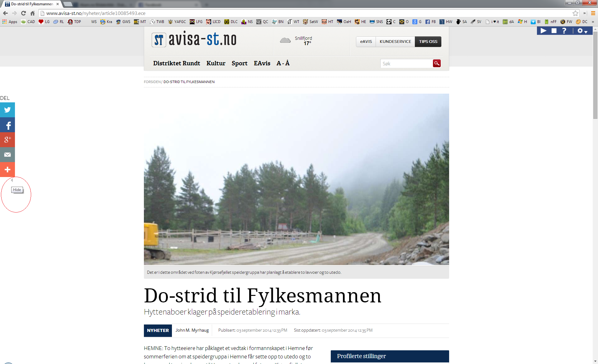Click NYHETER category label

(x=158, y=330)
